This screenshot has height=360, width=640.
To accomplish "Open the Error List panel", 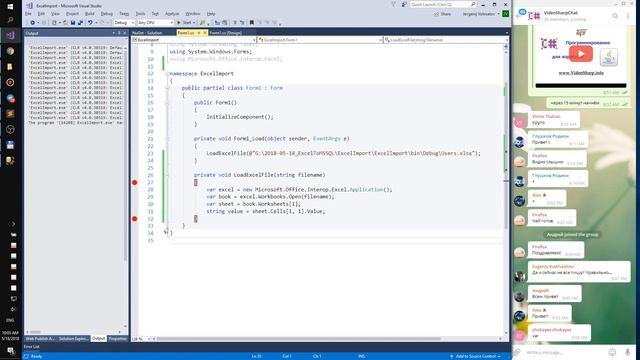I will pyautogui.click(x=31, y=347).
